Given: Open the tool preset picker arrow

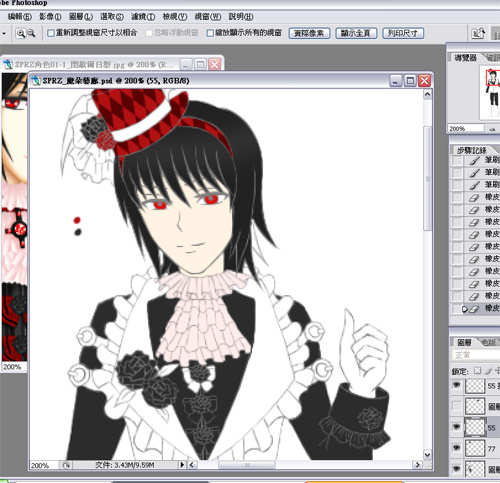Looking at the screenshot, I should pyautogui.click(x=4, y=34).
